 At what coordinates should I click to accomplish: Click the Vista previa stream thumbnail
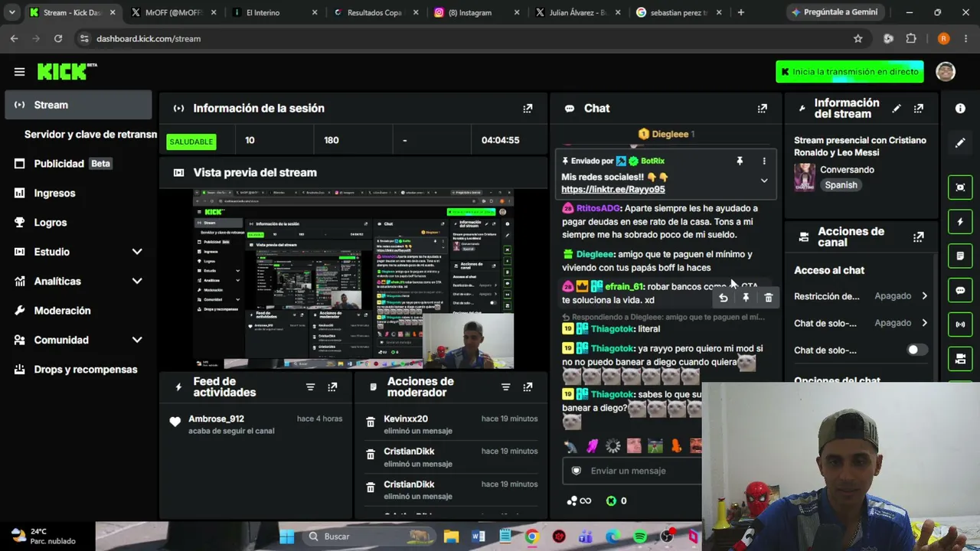(x=353, y=279)
